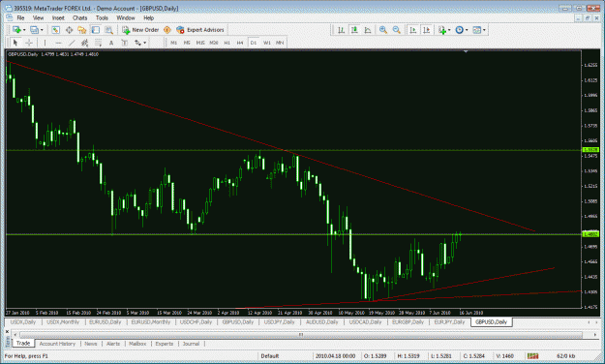The width and height of the screenshot is (605, 364).
Task: Select the Crosshair tool
Action: [29, 43]
